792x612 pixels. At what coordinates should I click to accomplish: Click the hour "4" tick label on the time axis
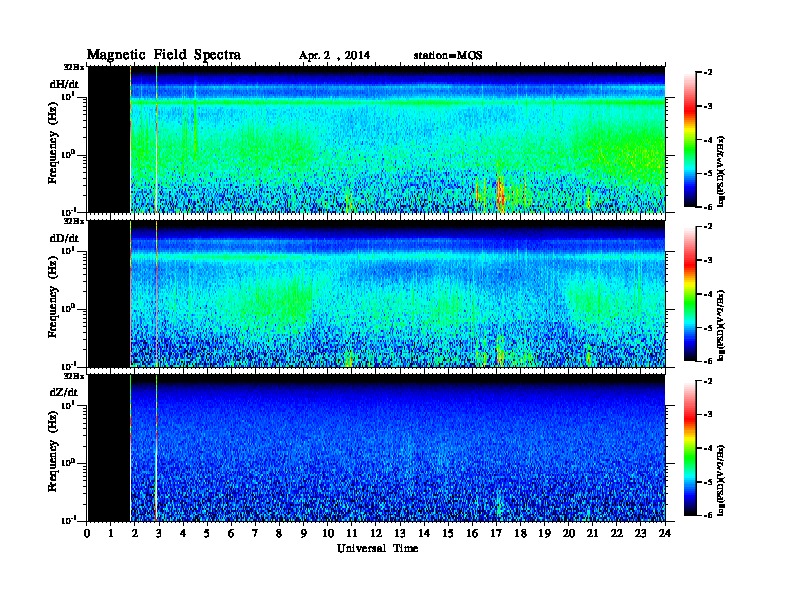tap(183, 533)
